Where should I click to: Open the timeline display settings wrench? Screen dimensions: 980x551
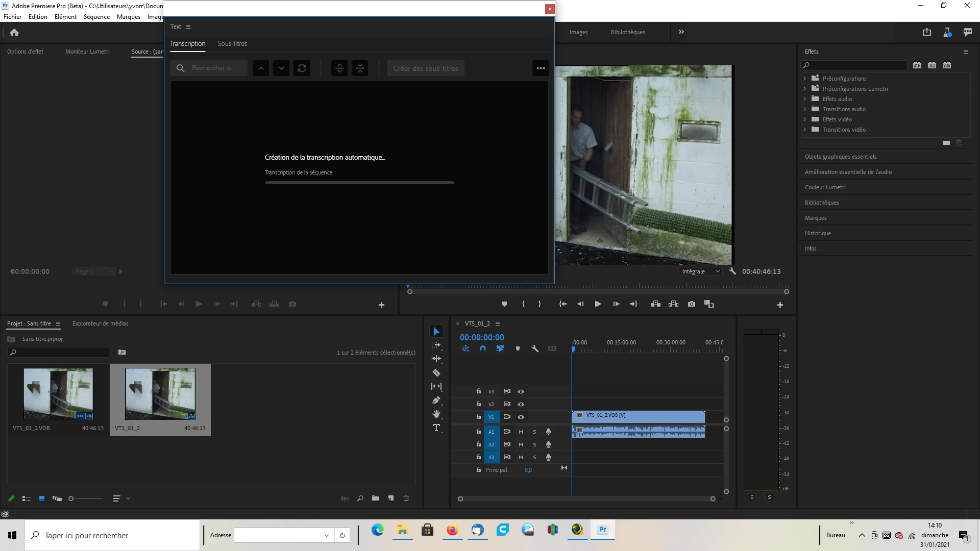(535, 349)
